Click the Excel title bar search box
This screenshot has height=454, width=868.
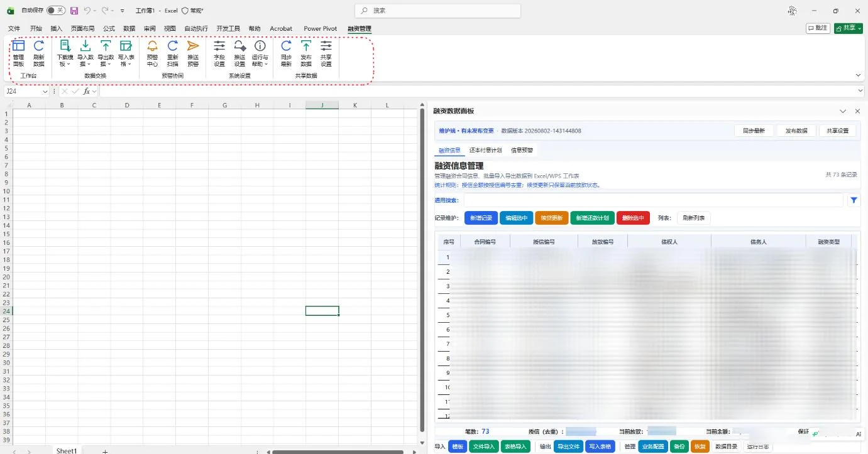coord(437,11)
